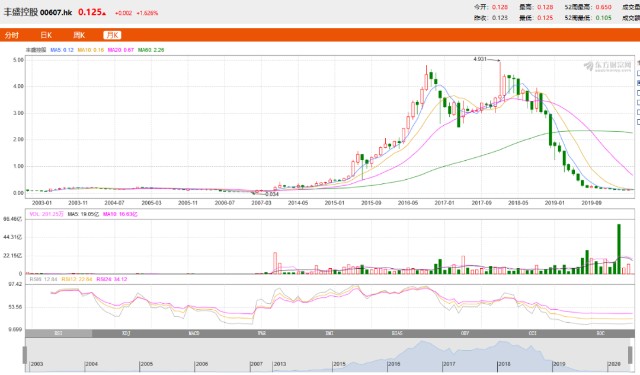The height and width of the screenshot is (375, 640).
Task: Grab the left handle of range navigator
Action: pyautogui.click(x=25, y=355)
